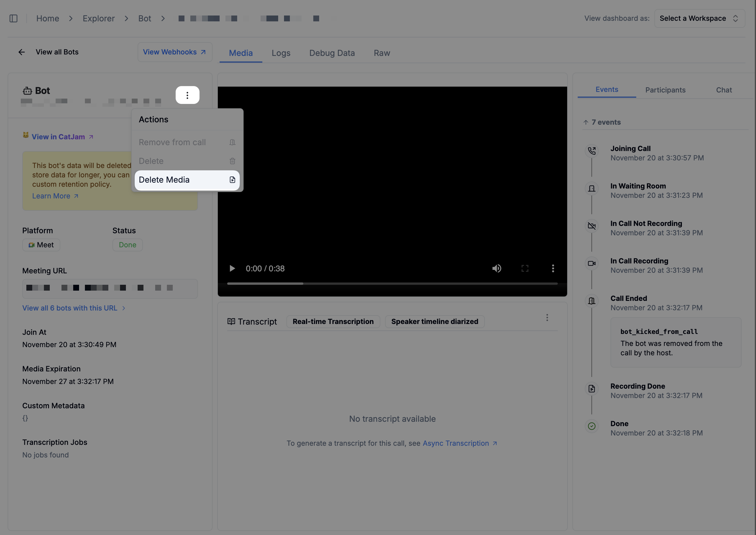Open transcript options three-dot menu
This screenshot has width=756, height=535.
pyautogui.click(x=547, y=318)
